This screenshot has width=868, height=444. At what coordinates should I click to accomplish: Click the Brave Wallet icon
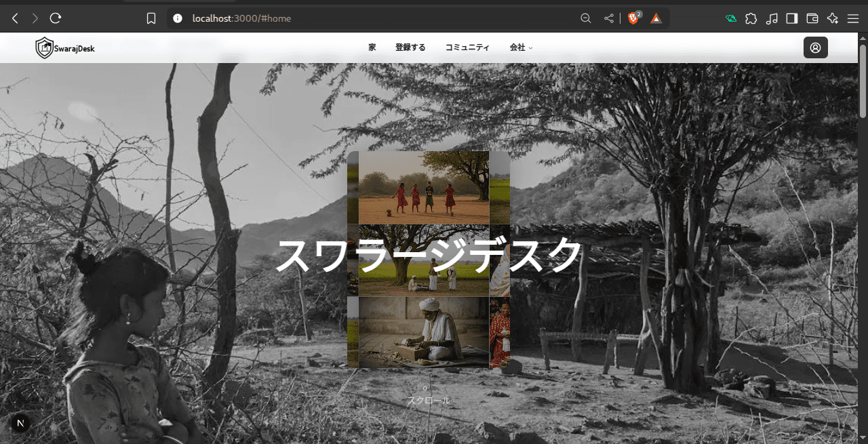pos(812,18)
